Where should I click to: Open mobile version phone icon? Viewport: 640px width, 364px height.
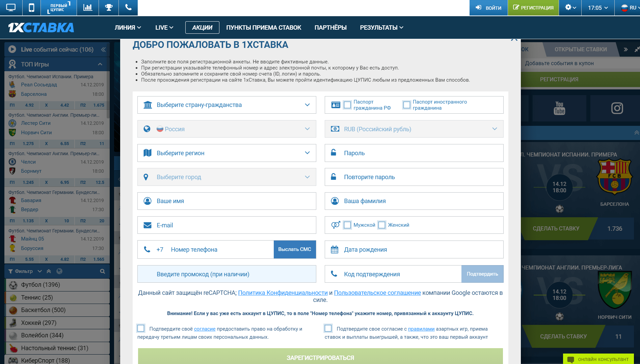[x=31, y=7]
